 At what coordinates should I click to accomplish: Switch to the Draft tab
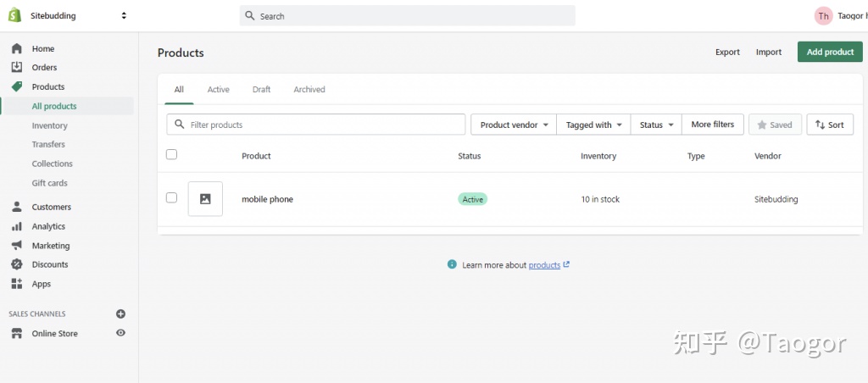click(261, 89)
